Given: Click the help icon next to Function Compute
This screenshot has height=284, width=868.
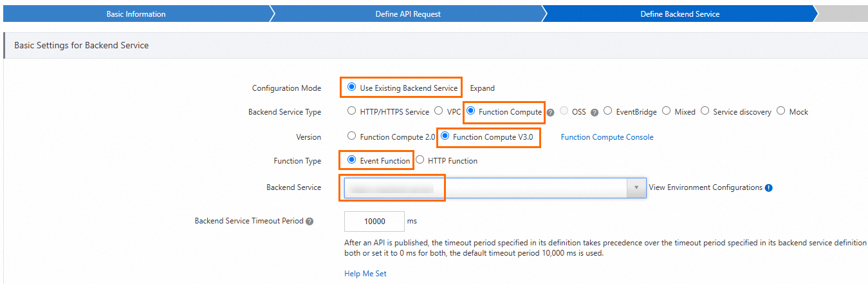Looking at the screenshot, I should 550,112.
